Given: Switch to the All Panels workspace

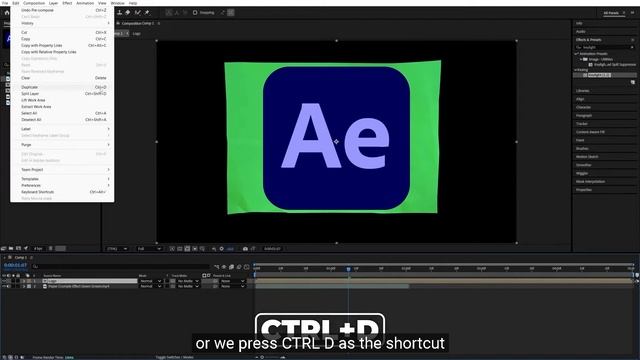Looking at the screenshot, I should [611, 13].
